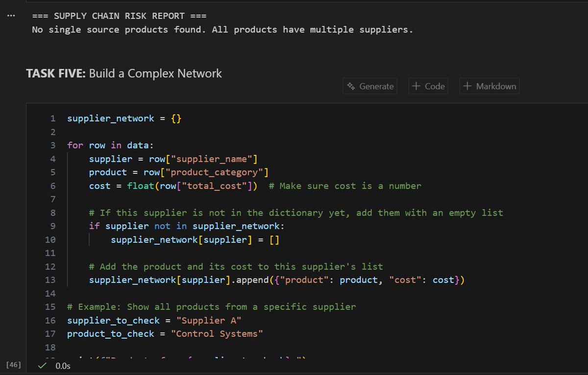Click the 0.0s execution time
588x375 pixels.
point(63,366)
